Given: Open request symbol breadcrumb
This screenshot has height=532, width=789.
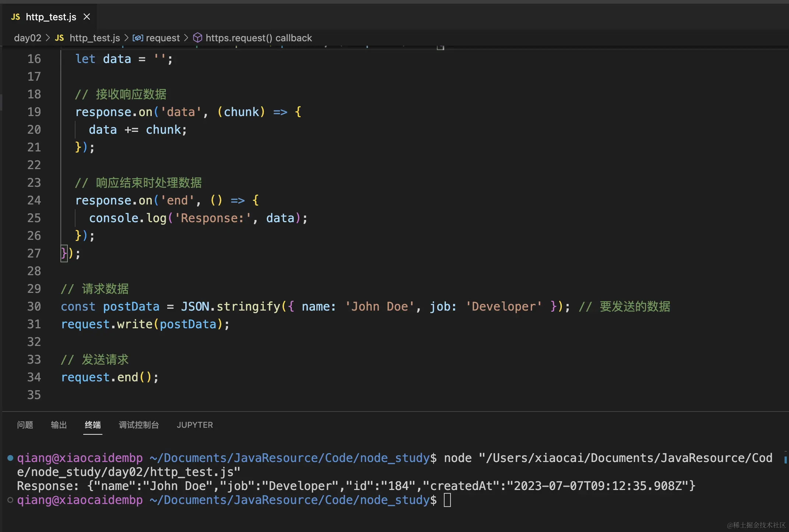Looking at the screenshot, I should [x=162, y=38].
